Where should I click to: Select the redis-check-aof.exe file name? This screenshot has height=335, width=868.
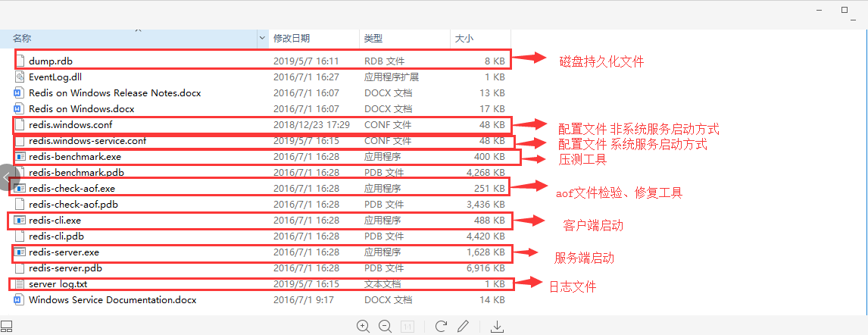tap(72, 188)
